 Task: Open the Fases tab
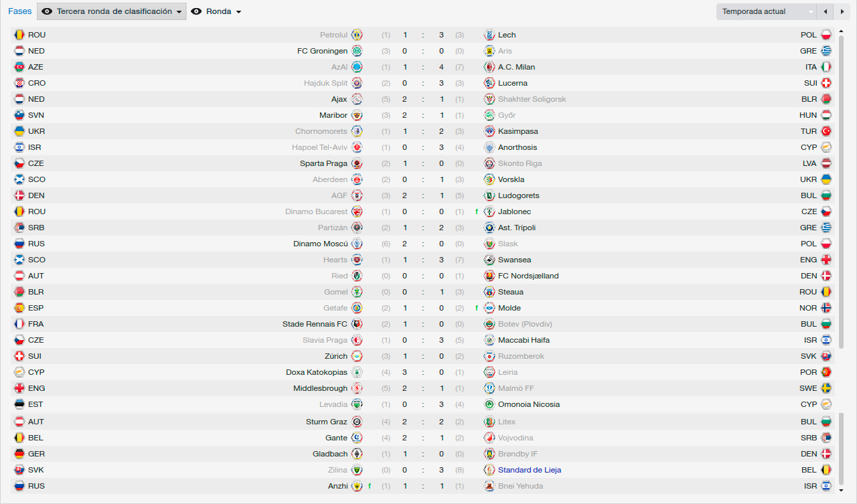tap(20, 11)
